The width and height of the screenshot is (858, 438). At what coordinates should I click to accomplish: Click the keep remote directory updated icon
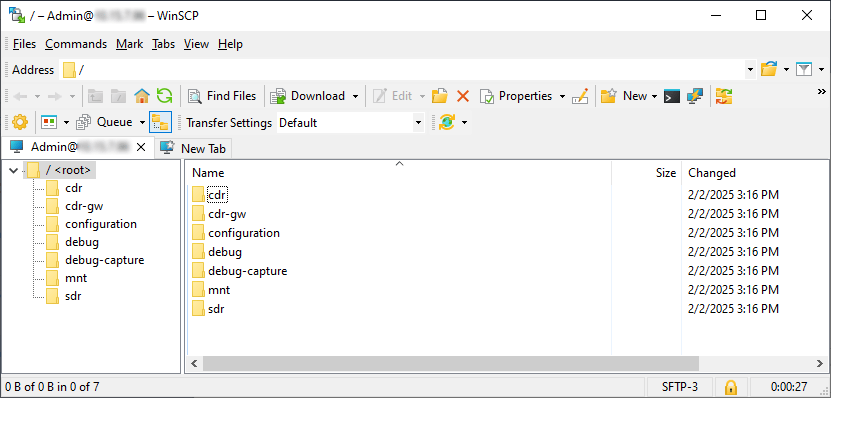pyautogui.click(x=447, y=122)
